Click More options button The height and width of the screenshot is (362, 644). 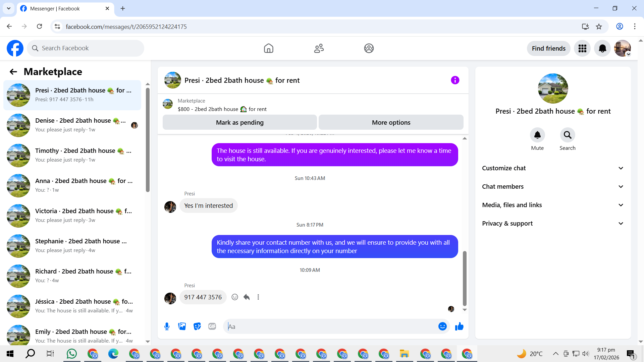coord(391,123)
